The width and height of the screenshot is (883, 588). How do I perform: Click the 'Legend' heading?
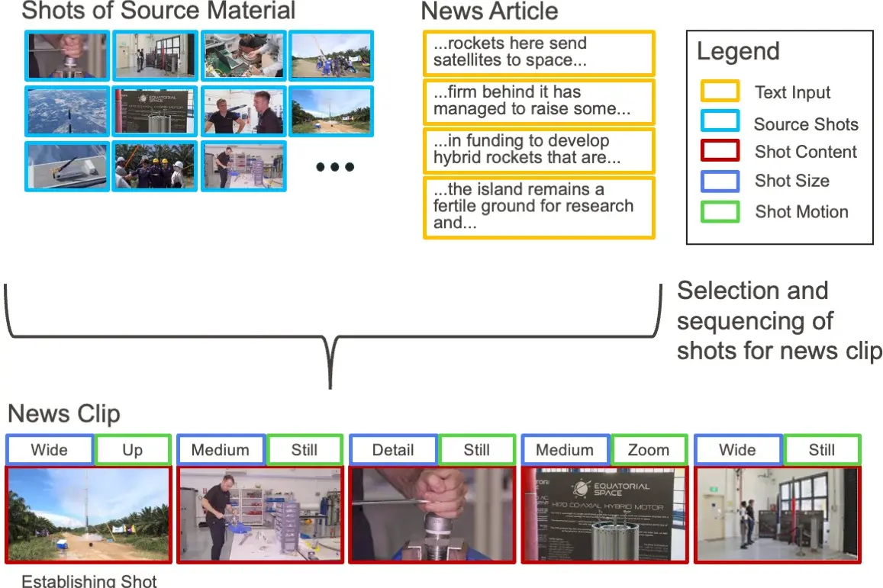tap(738, 52)
